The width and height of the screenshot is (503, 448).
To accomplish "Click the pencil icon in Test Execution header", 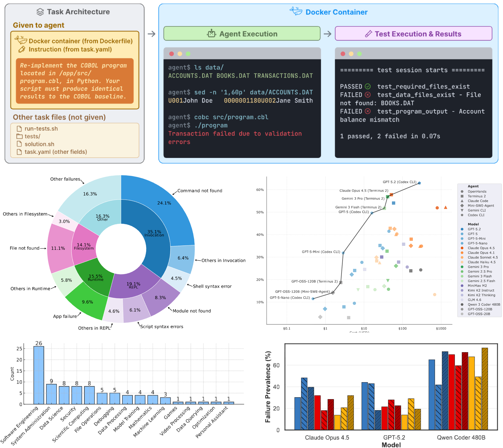I will [368, 34].
